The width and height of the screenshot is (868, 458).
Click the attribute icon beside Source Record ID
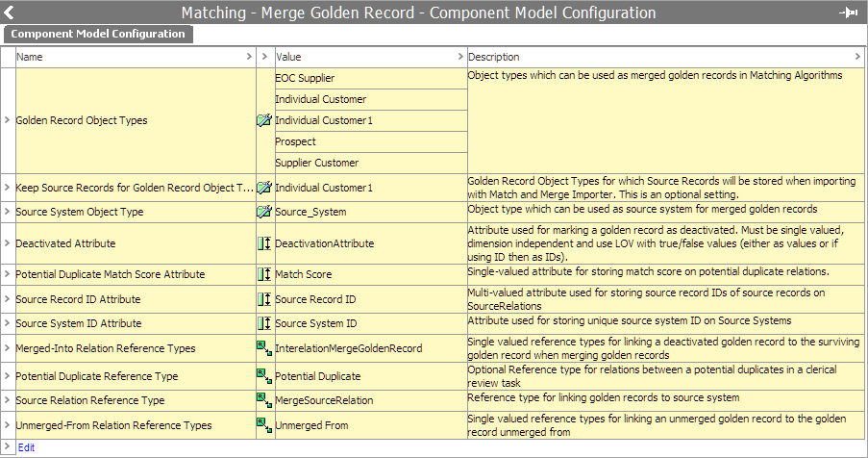pyautogui.click(x=264, y=299)
